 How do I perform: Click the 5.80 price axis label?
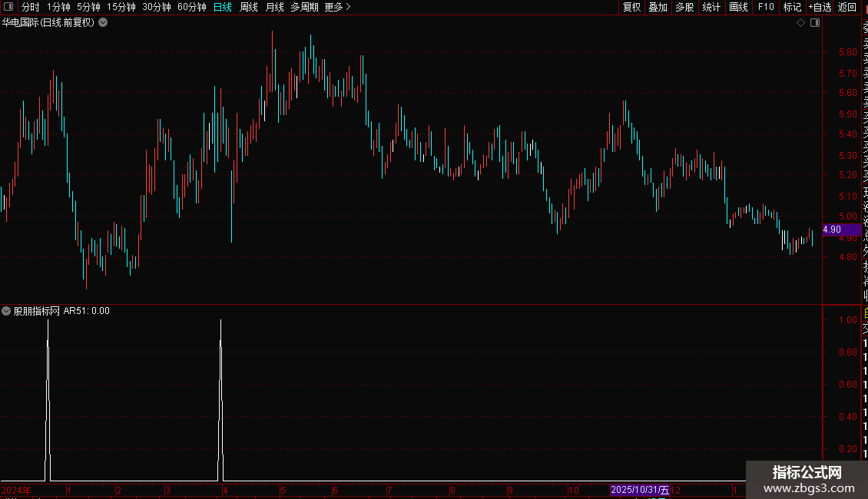tap(847, 52)
